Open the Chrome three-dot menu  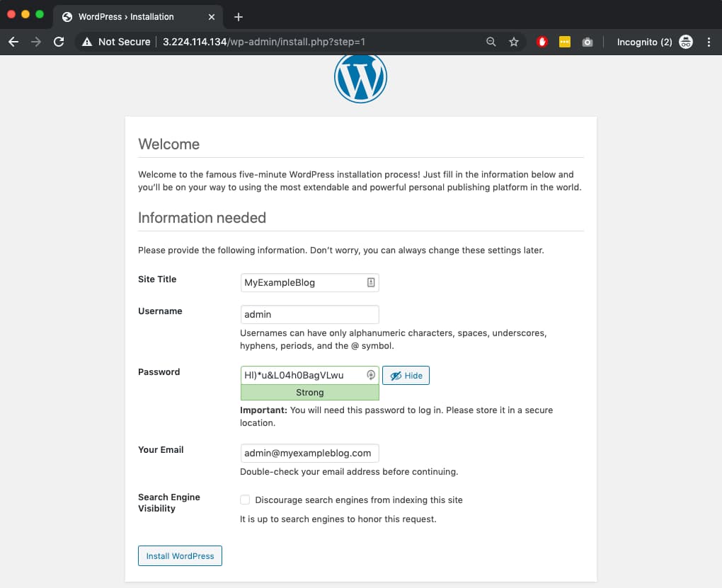709,42
